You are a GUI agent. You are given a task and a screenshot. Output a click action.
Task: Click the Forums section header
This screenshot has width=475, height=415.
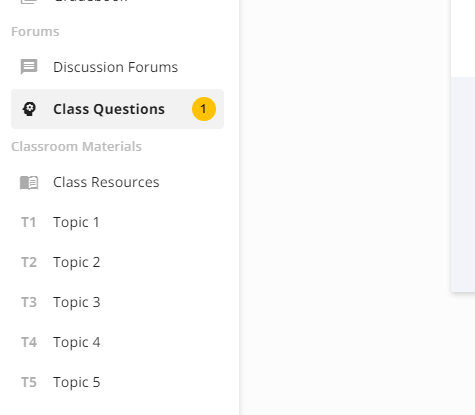[x=35, y=32]
